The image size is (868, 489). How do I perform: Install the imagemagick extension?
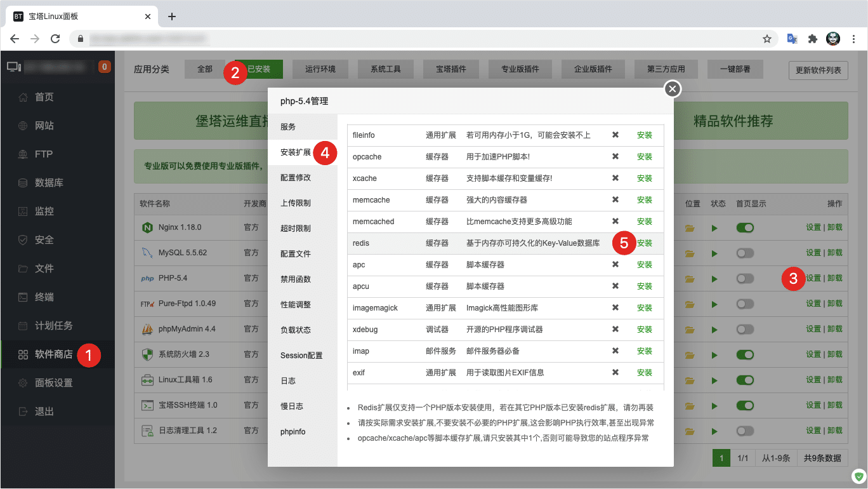click(x=645, y=308)
